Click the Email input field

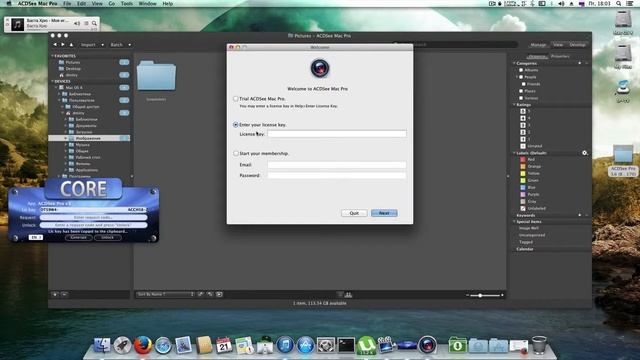coord(337,165)
